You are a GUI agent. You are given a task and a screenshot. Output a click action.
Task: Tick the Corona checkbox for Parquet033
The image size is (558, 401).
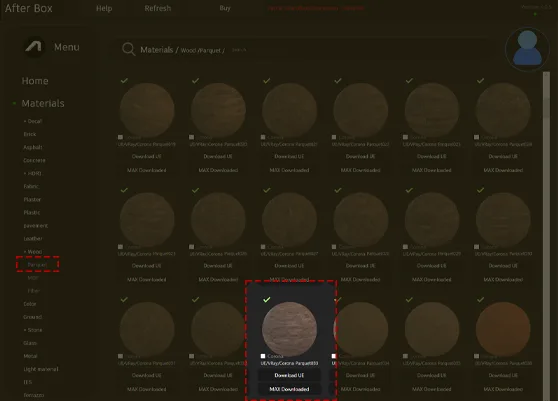point(263,356)
